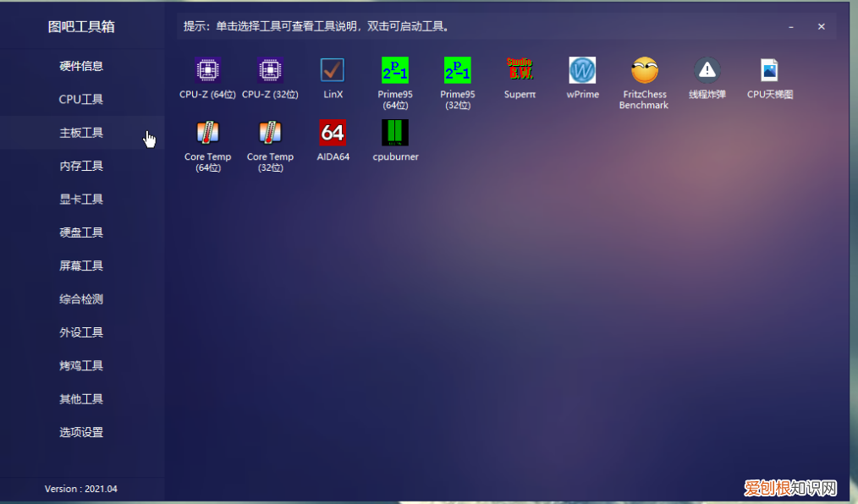Image resolution: width=858 pixels, height=504 pixels.
Task: Switch to the 主板工具 category
Action: 81,133
